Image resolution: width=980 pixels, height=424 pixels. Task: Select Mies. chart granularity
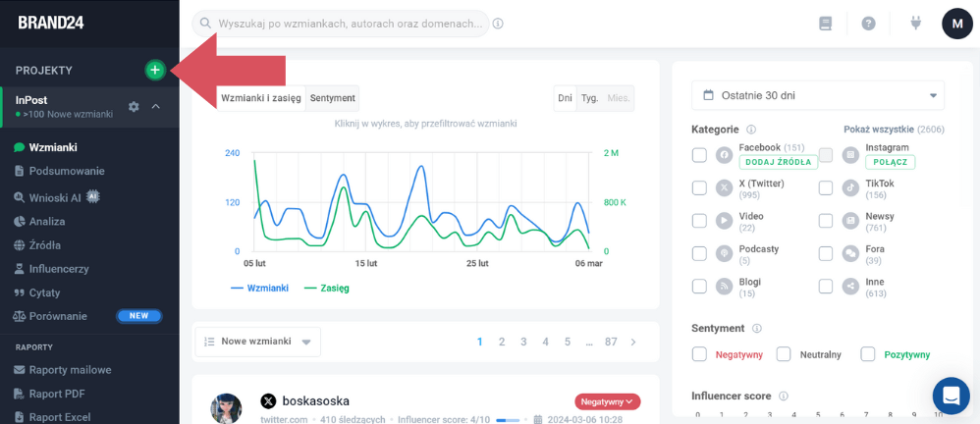pyautogui.click(x=619, y=99)
